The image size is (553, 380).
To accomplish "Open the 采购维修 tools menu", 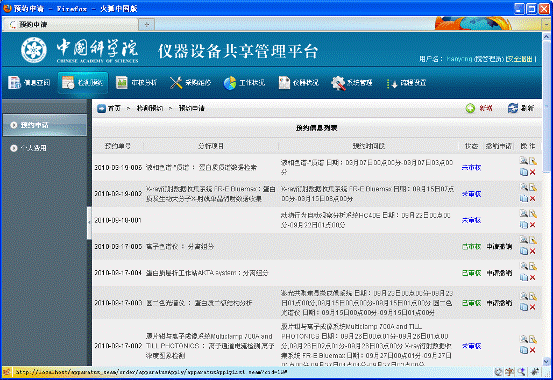I will (190, 83).
